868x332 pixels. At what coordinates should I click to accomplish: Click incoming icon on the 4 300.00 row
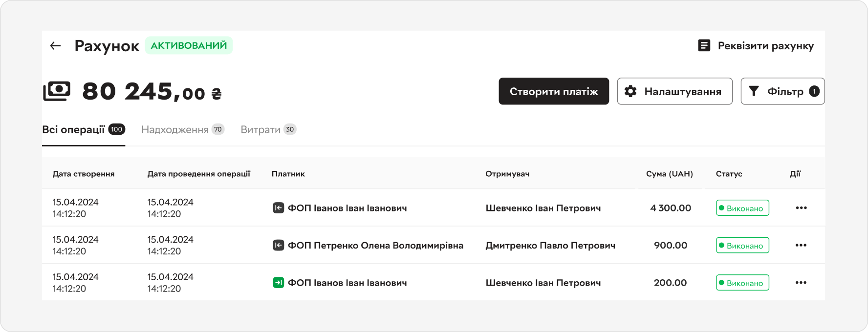point(278,208)
